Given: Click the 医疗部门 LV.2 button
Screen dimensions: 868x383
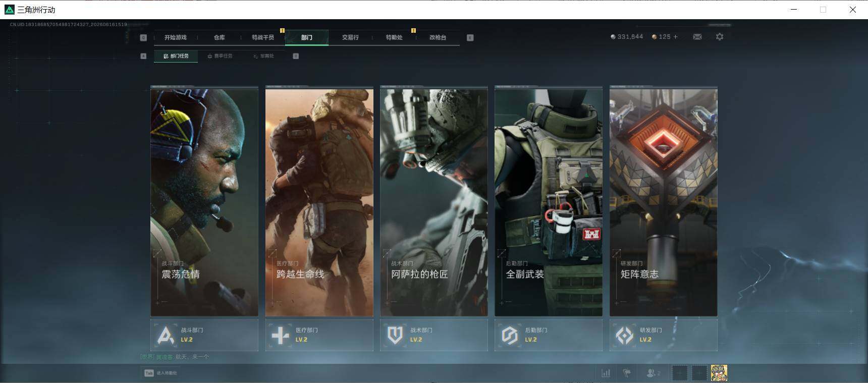Looking at the screenshot, I should pyautogui.click(x=319, y=335).
